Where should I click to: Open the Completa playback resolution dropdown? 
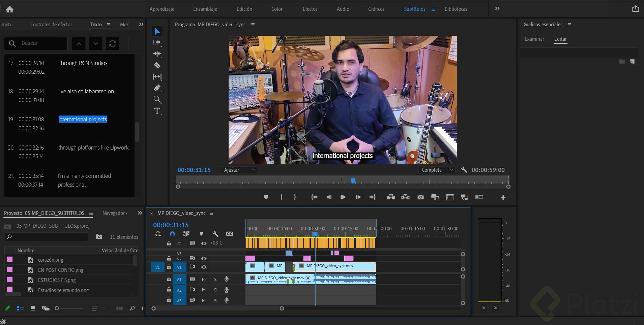point(437,170)
